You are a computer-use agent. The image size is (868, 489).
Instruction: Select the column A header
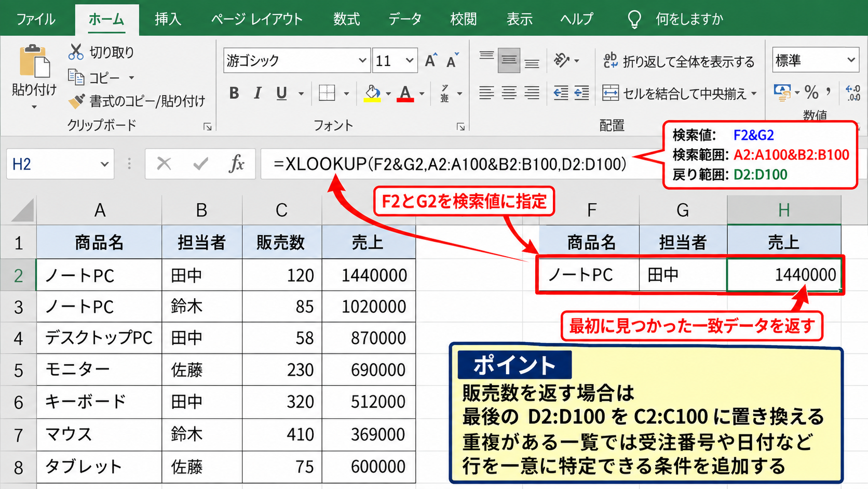point(99,210)
